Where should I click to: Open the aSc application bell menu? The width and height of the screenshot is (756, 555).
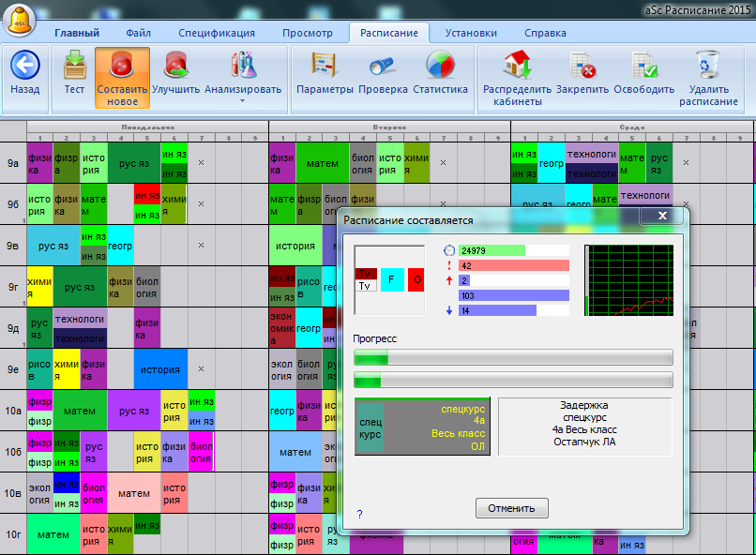tap(21, 19)
